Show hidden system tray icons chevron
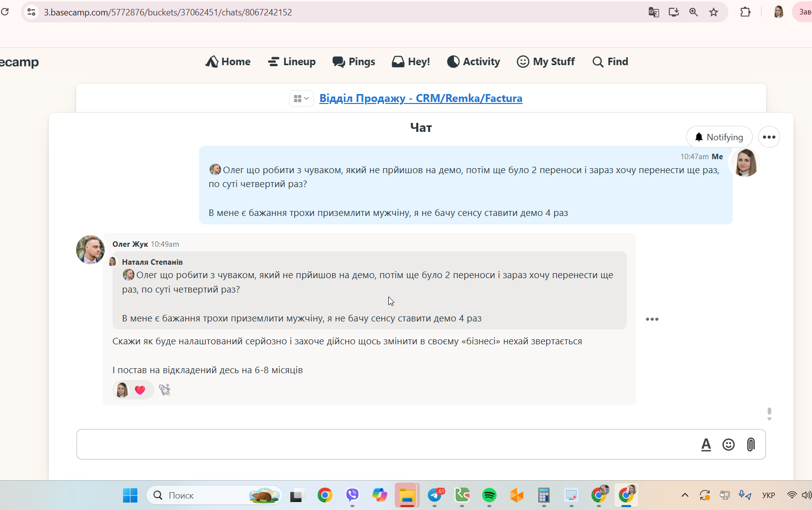The image size is (812, 510). point(685,495)
